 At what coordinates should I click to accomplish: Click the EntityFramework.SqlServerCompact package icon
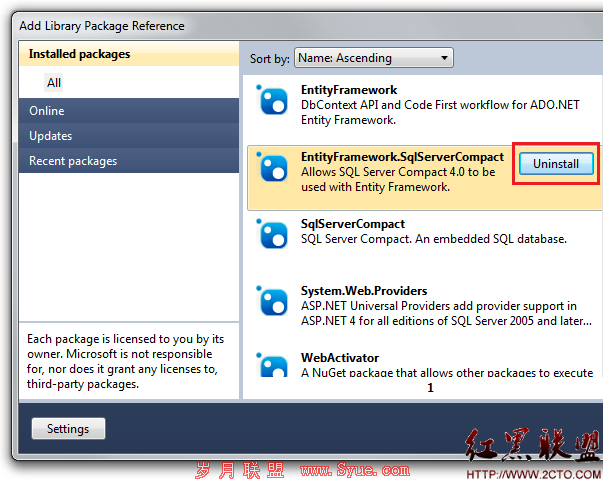pos(273,168)
